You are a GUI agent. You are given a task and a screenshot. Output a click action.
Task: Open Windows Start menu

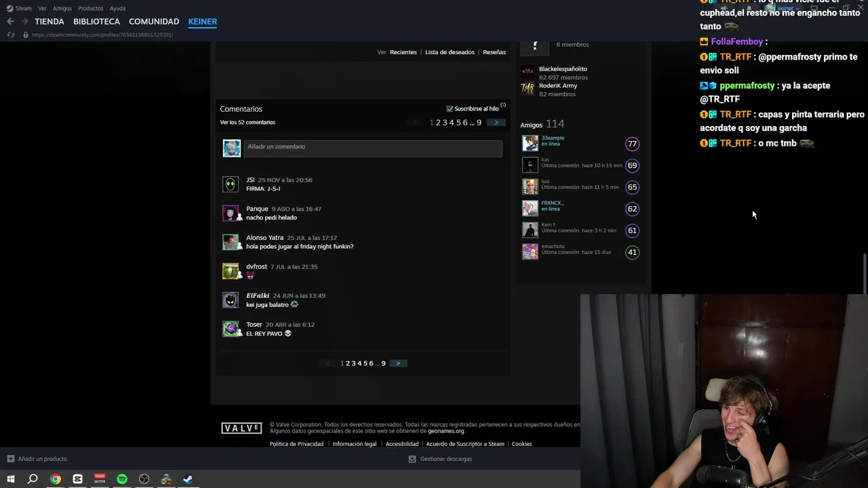coord(10,479)
